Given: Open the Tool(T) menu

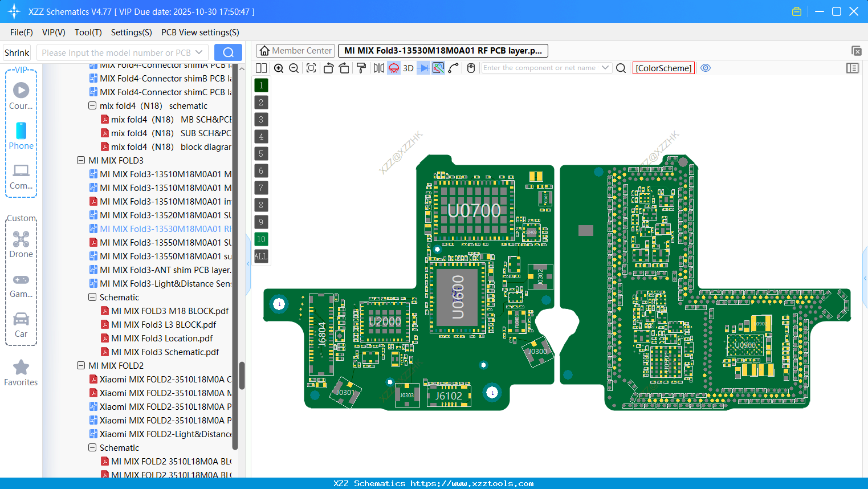Looking at the screenshot, I should tap(88, 32).
